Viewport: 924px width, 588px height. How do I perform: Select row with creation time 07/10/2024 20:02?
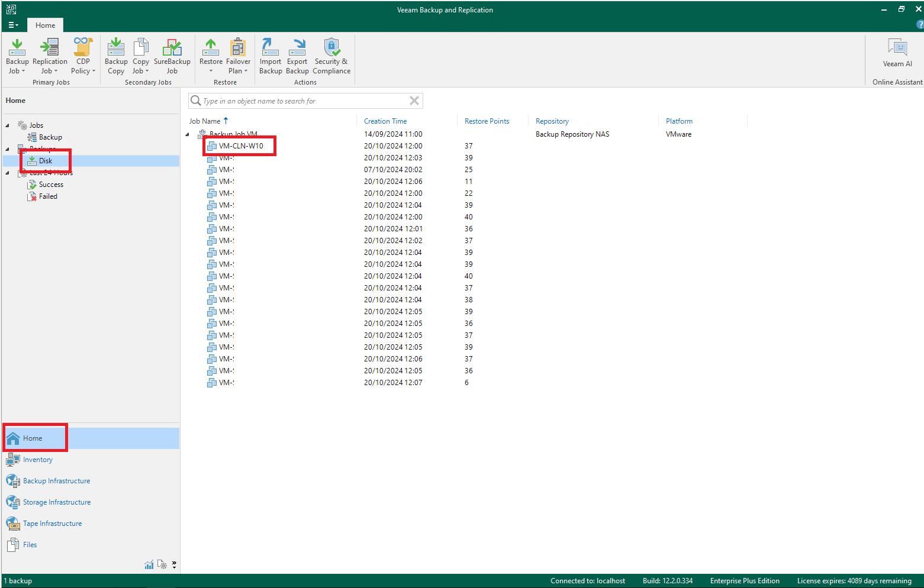[x=393, y=170]
